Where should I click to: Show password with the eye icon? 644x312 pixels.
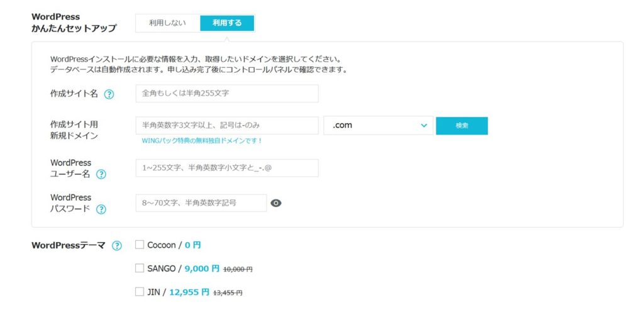click(275, 203)
